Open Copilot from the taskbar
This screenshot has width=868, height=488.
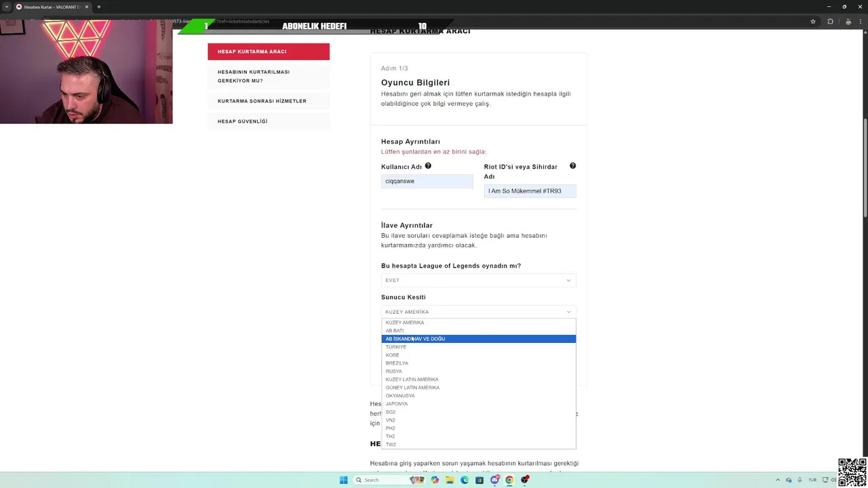(435, 480)
